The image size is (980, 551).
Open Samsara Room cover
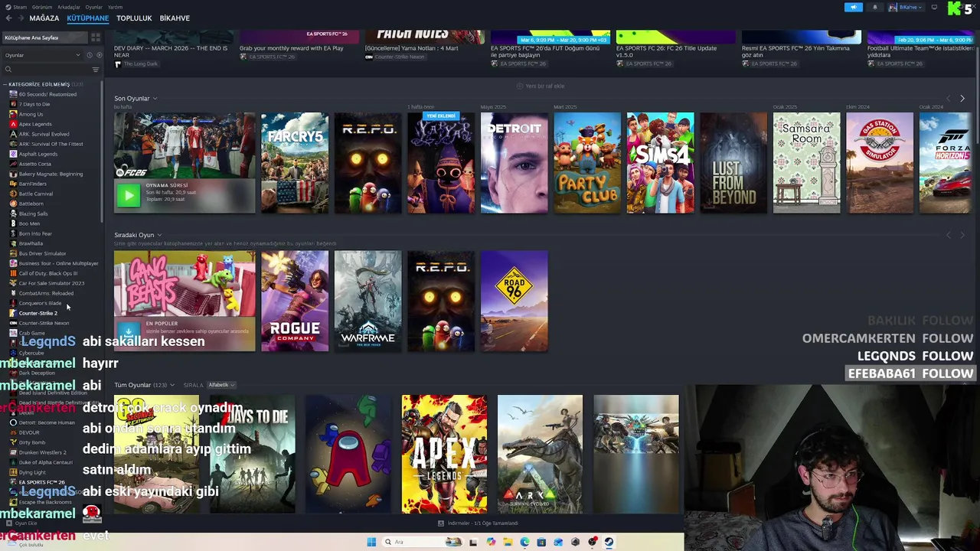806,163
